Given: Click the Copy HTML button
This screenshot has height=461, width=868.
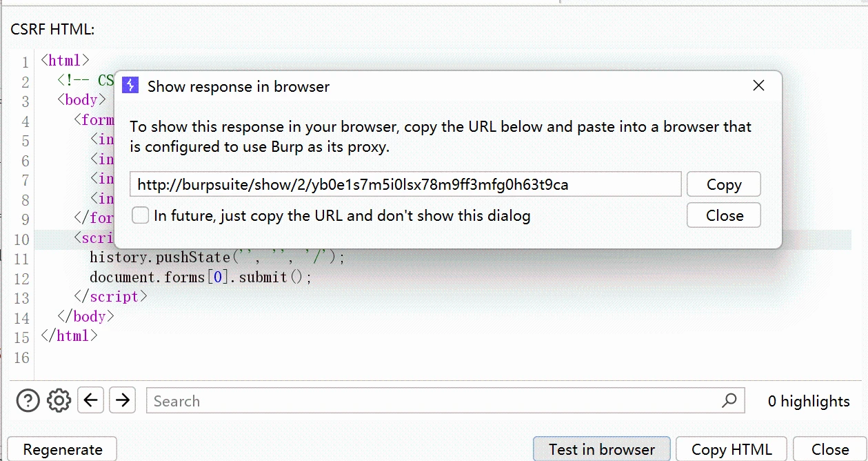Looking at the screenshot, I should tap(731, 449).
